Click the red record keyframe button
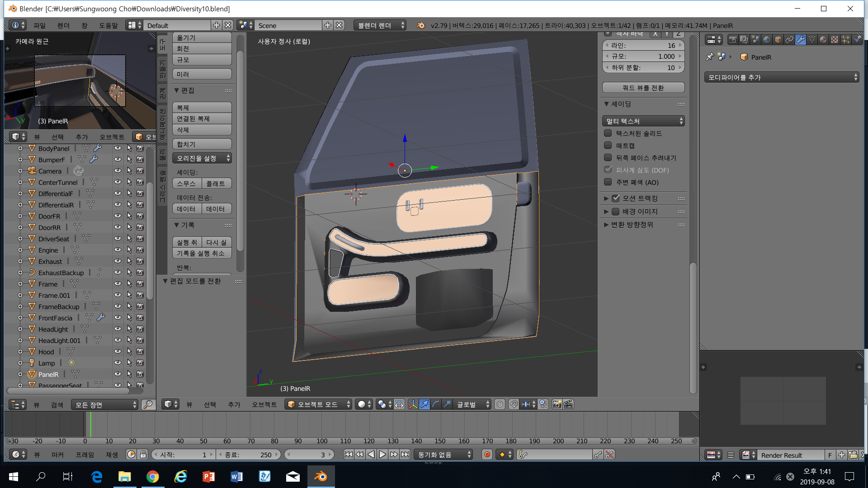This screenshot has width=868, height=488. click(x=487, y=455)
